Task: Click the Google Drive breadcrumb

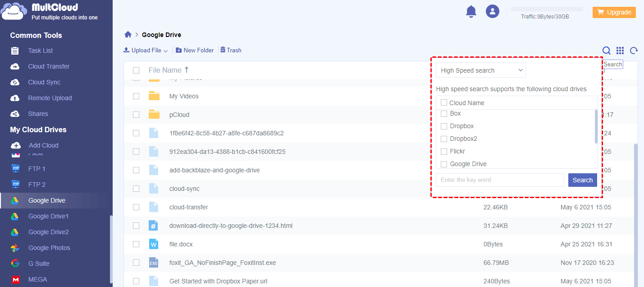Action: coord(161,35)
